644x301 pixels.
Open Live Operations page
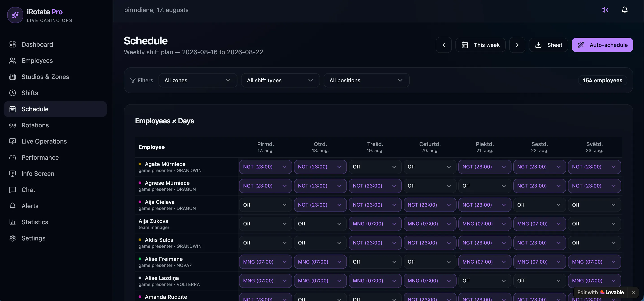pos(55,141)
